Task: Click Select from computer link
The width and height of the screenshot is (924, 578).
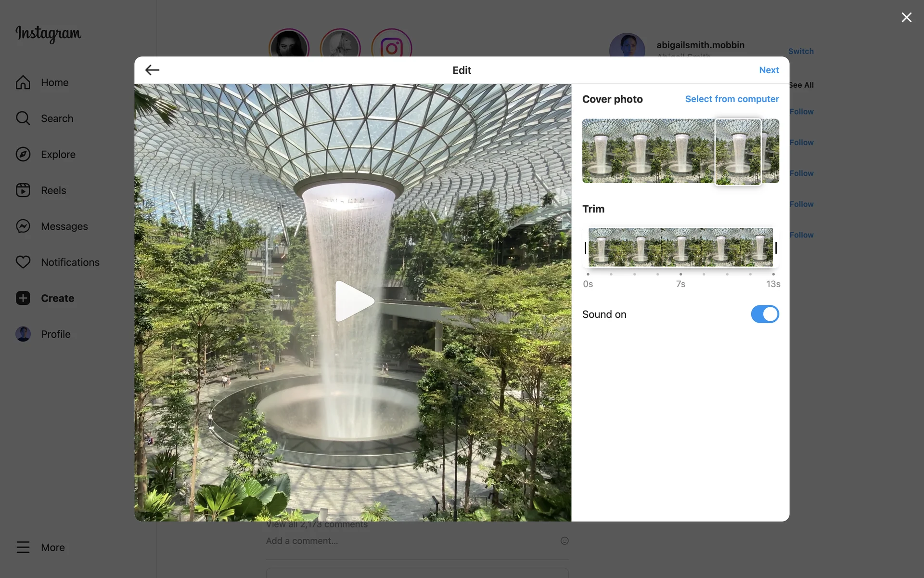Action: tap(731, 99)
